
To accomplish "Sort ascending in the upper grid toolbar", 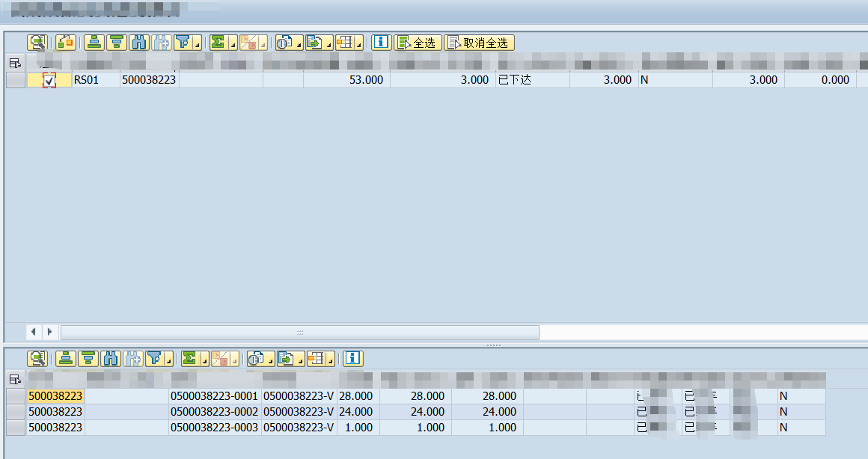I will 95,43.
